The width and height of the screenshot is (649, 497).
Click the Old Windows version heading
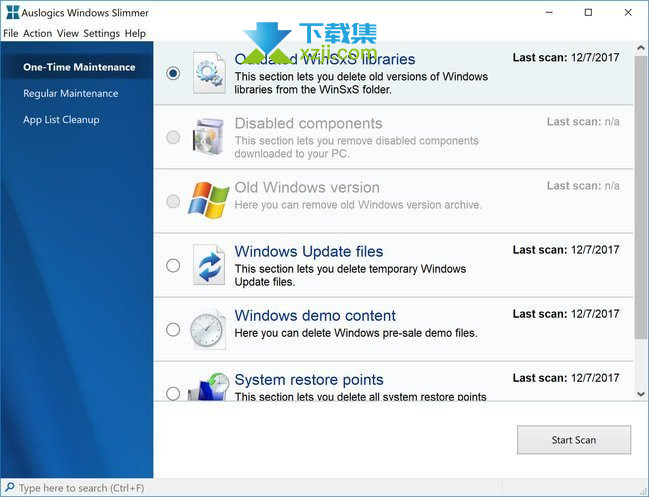[307, 187]
